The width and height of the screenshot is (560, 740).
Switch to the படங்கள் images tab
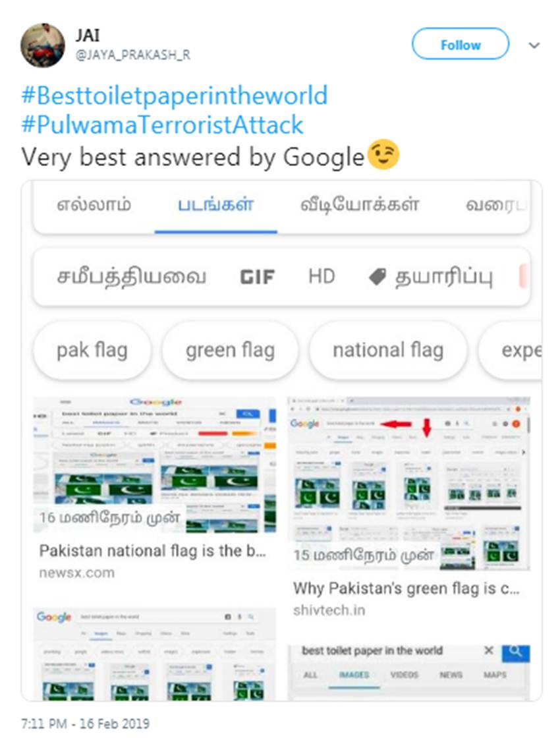click(215, 206)
